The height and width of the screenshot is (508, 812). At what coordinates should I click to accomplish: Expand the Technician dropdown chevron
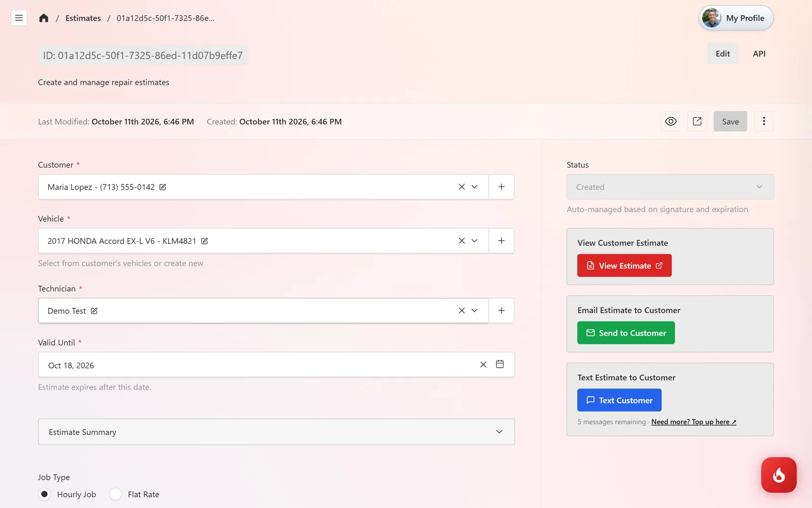(475, 311)
